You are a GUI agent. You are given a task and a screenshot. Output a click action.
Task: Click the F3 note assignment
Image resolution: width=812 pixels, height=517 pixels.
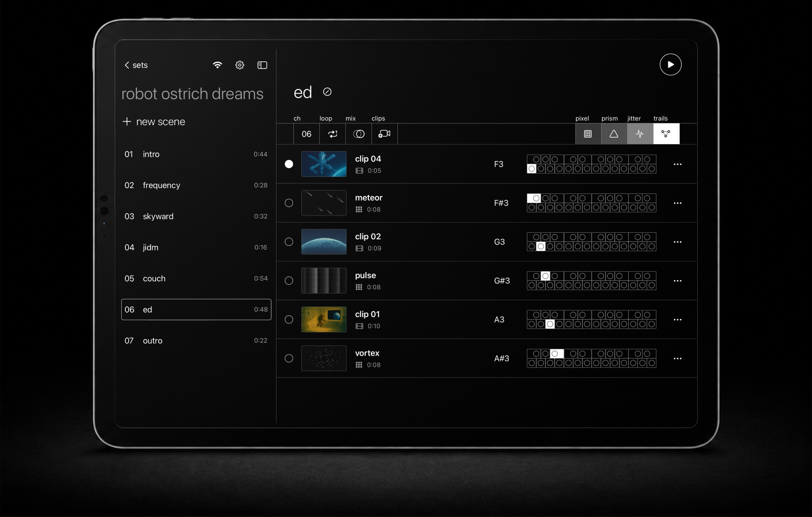point(499,164)
